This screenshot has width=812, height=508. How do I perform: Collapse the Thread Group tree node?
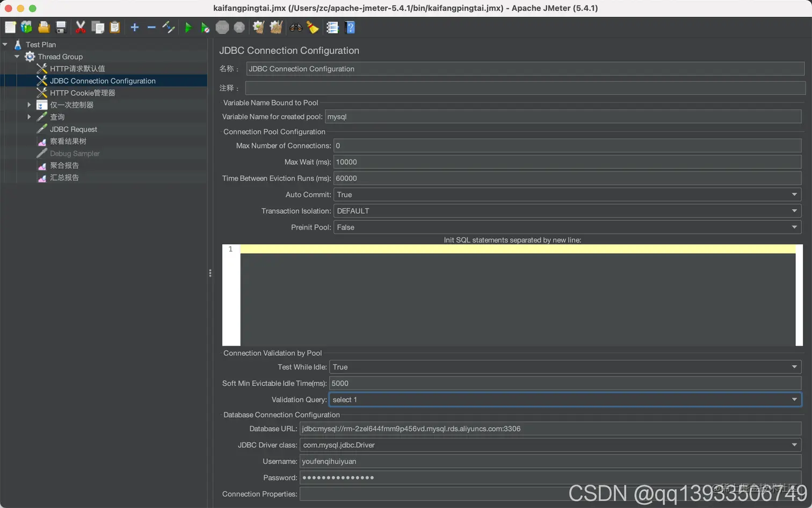(x=17, y=56)
